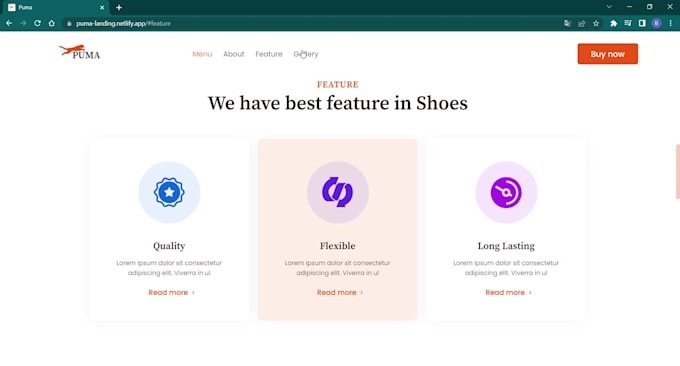
Task: Open the tab search chevron dropdown
Action: click(609, 7)
